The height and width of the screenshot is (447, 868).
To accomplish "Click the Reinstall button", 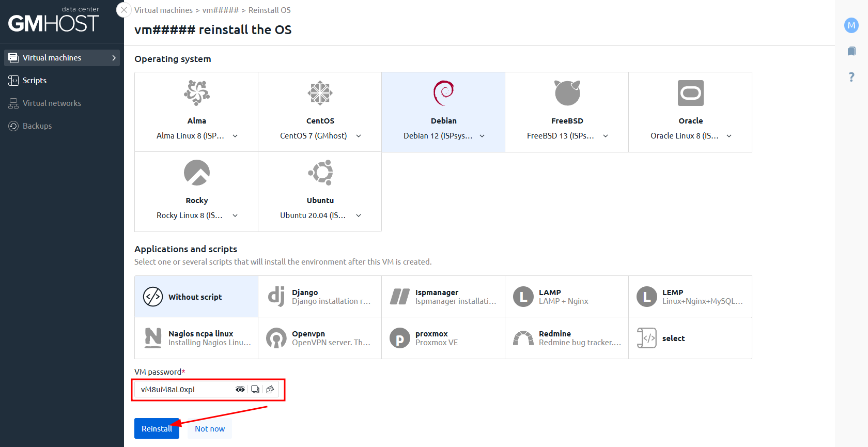I will pyautogui.click(x=157, y=428).
